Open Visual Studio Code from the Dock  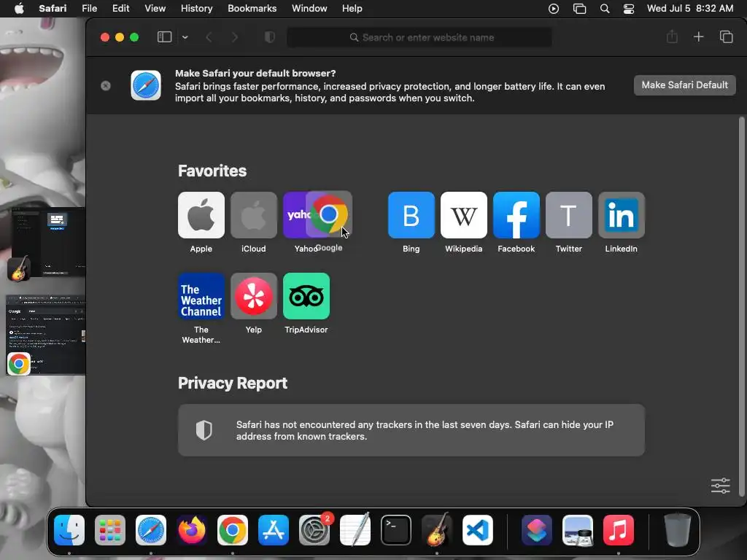(x=478, y=530)
